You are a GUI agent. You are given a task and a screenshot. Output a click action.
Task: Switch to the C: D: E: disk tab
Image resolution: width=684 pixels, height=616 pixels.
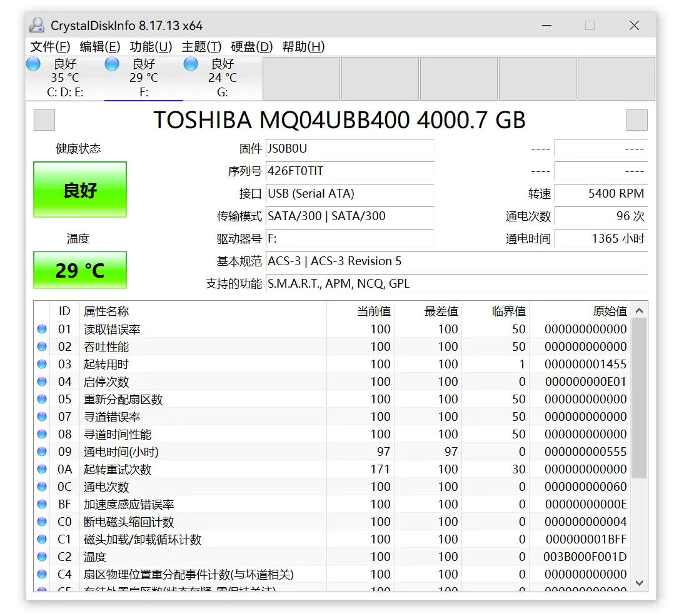tap(65, 78)
